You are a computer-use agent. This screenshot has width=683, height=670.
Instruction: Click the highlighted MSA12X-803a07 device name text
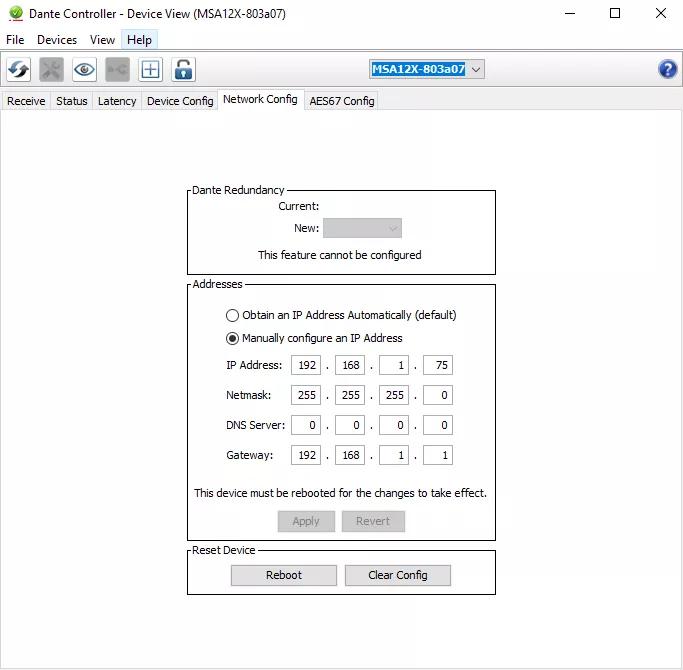click(418, 69)
